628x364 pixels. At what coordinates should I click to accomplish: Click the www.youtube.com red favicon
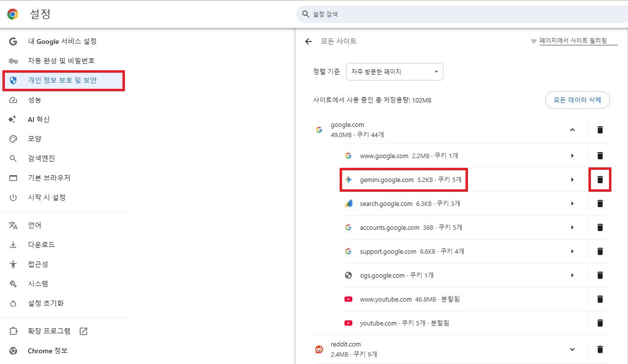348,299
